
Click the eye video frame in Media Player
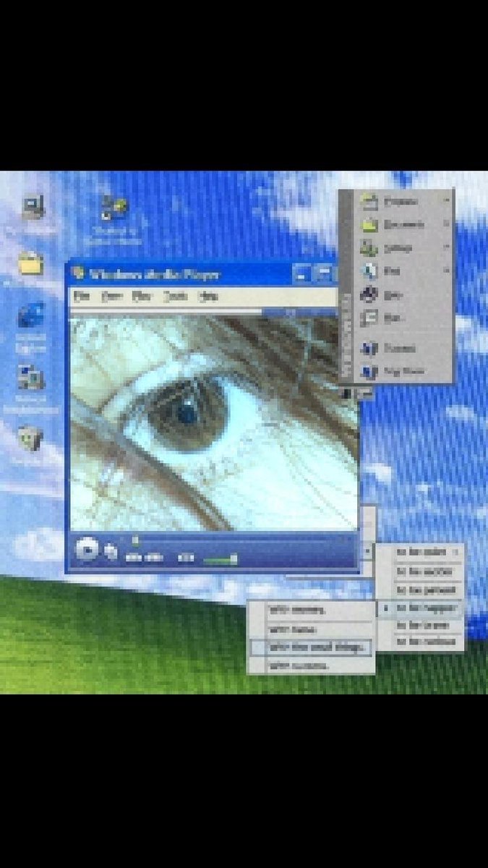click(214, 423)
